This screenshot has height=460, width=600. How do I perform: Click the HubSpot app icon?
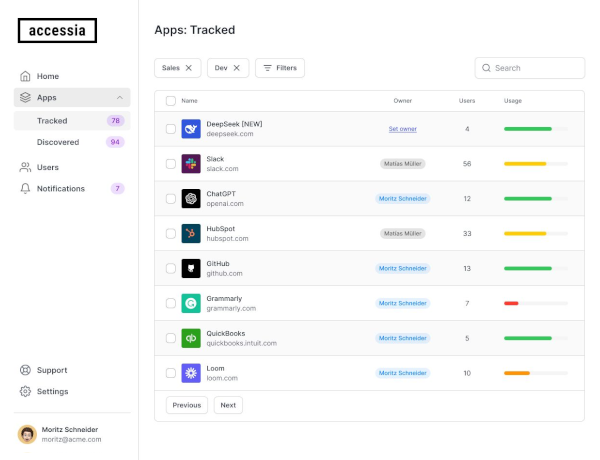click(x=191, y=234)
